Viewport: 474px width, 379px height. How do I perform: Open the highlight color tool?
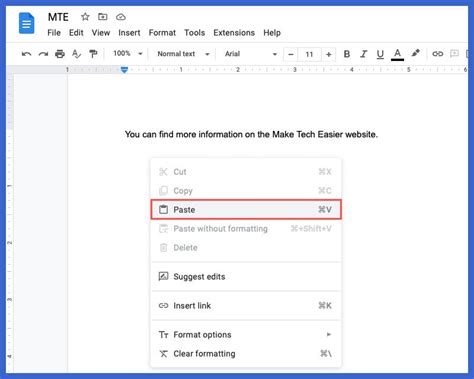[x=415, y=53]
